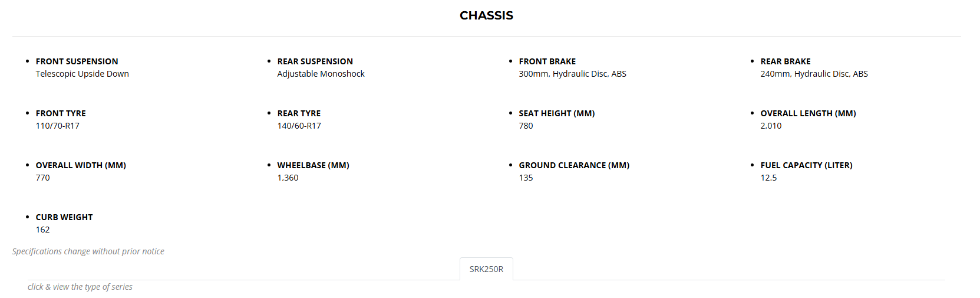This screenshot has width=980, height=298.
Task: Click the WHEELBASE (MM) label
Action: pyautogui.click(x=313, y=165)
